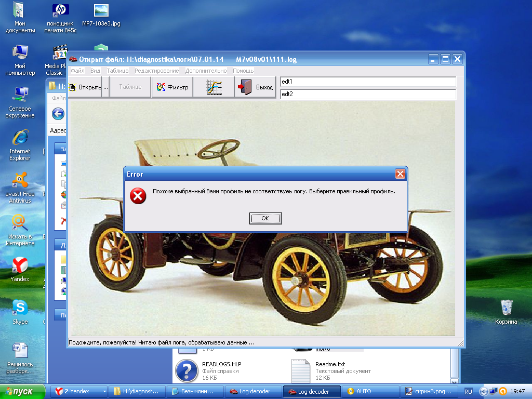Open Мой компьютер desktop icon

(x=20, y=60)
